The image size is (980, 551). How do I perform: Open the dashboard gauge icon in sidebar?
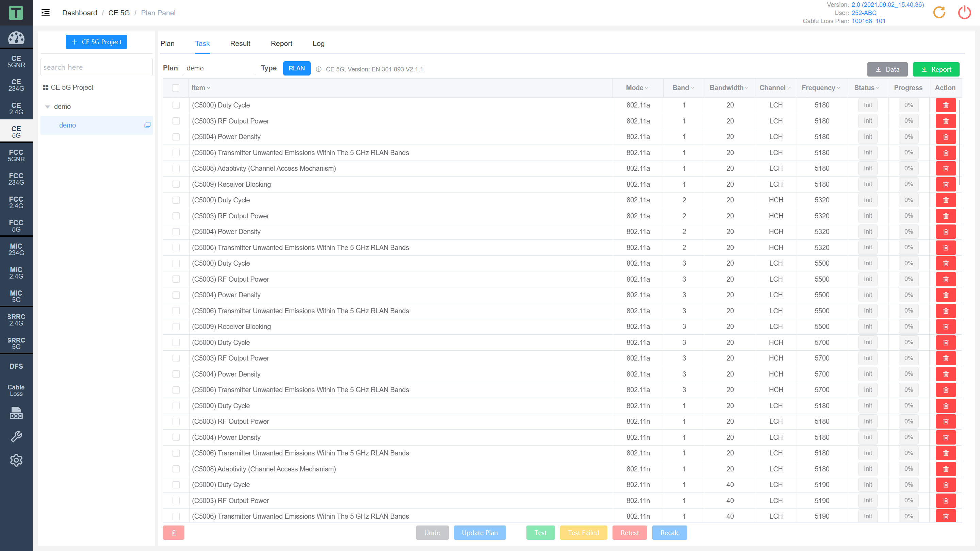point(16,38)
